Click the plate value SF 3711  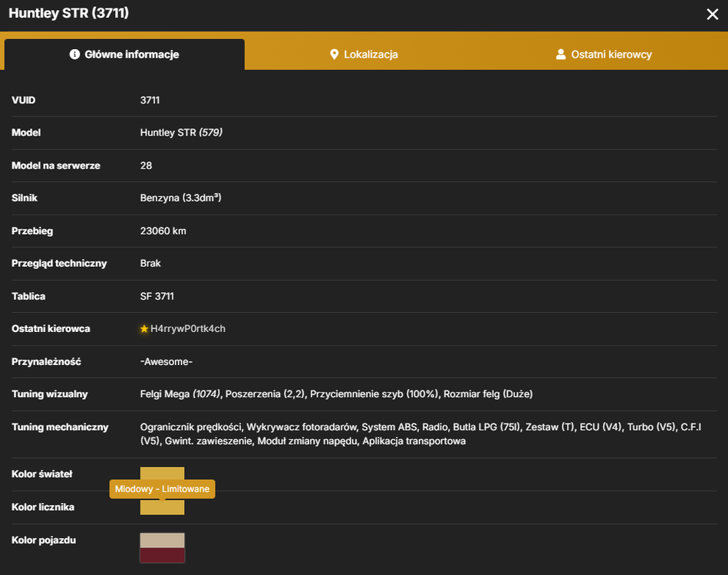coord(157,296)
